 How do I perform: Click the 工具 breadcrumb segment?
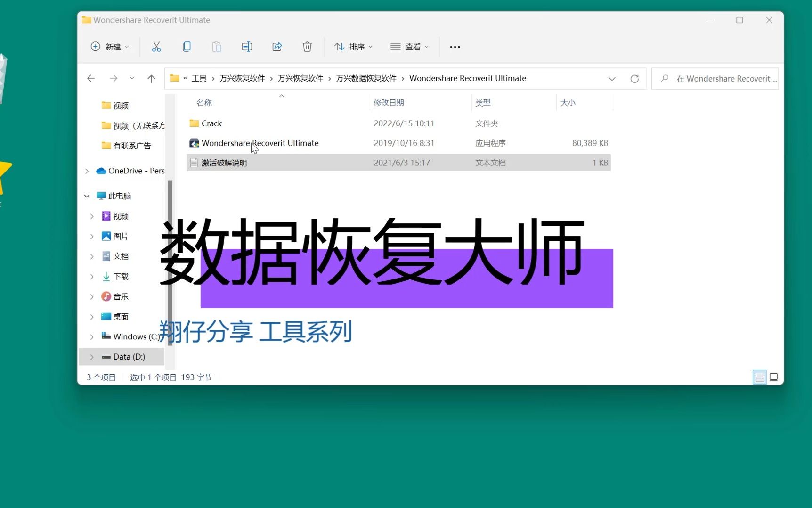(x=199, y=78)
